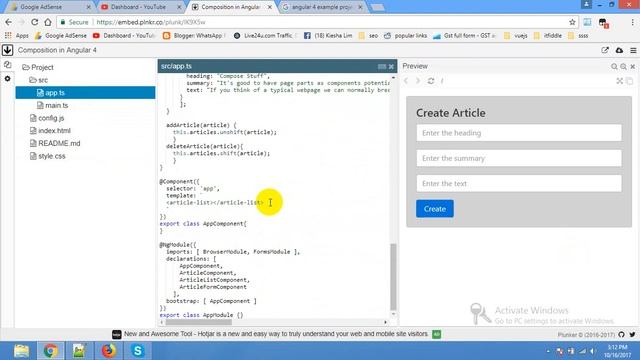Open Chrome from taskbar
Screen dimensions: 640x360
(x=51, y=351)
